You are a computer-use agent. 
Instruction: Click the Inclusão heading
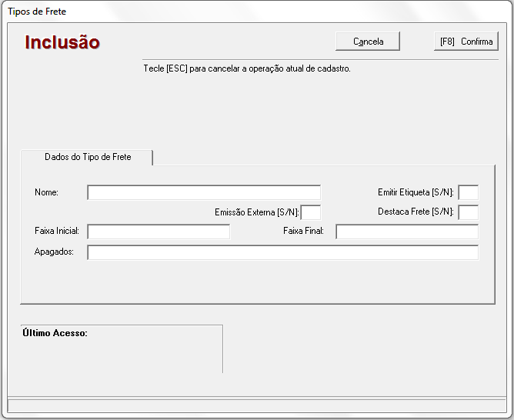tap(62, 42)
